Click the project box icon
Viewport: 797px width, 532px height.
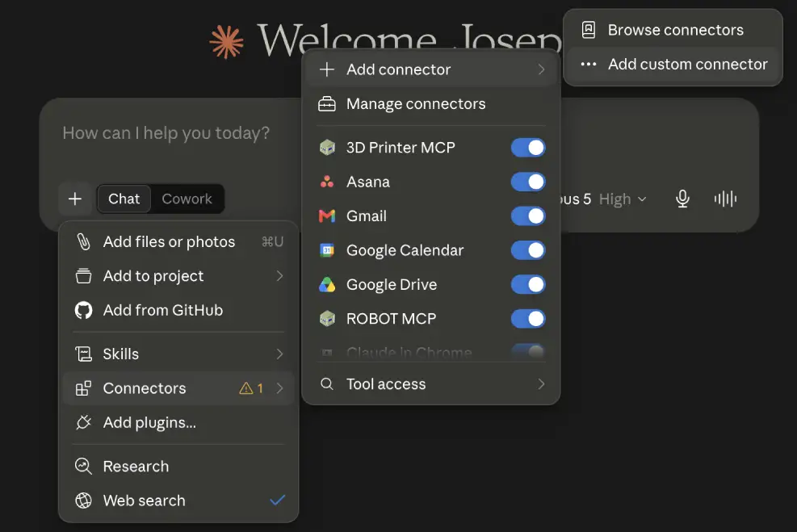(x=83, y=276)
